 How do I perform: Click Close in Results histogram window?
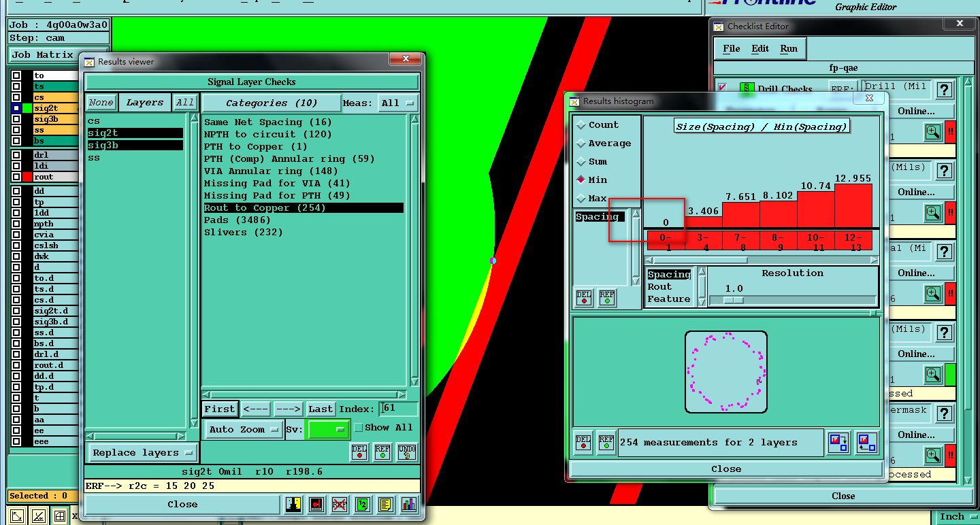[726, 469]
